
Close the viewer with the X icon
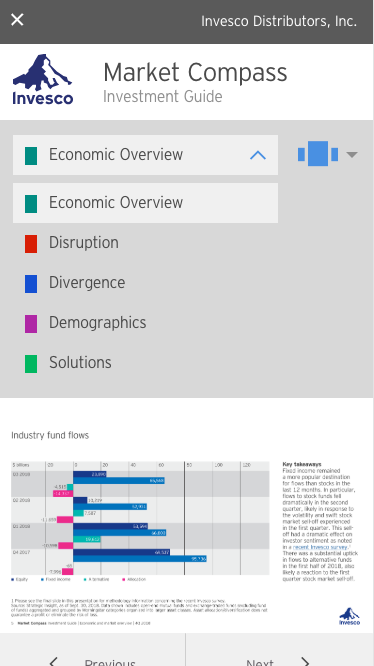tap(17, 20)
